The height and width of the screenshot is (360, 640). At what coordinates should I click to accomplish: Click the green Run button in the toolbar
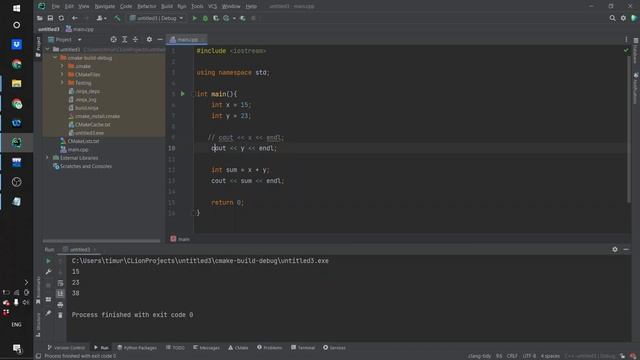coord(195,18)
